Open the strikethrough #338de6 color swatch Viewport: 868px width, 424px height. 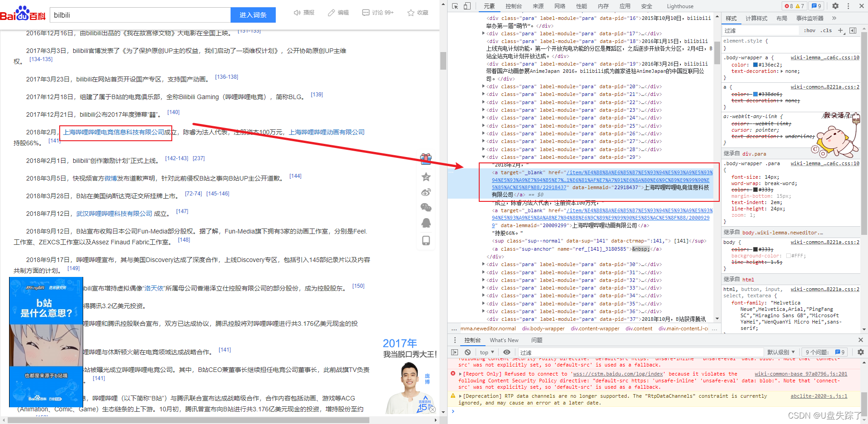[755, 94]
